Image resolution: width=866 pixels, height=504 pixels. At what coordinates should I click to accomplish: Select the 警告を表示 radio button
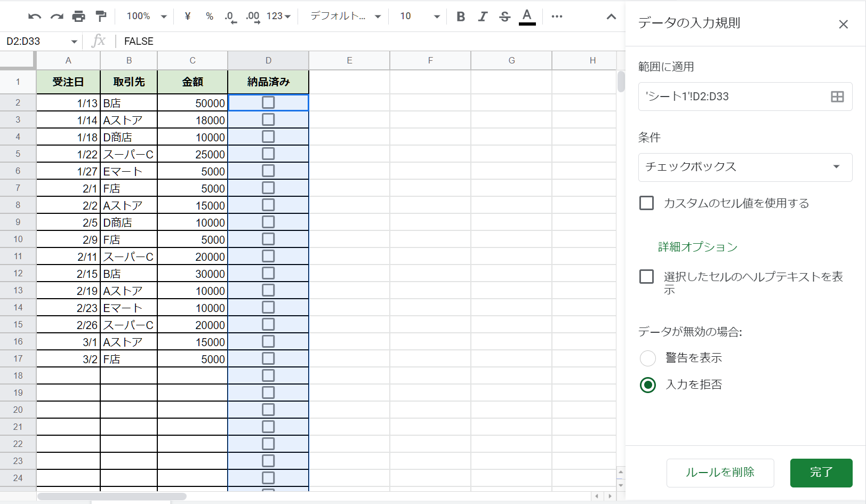tap(647, 358)
